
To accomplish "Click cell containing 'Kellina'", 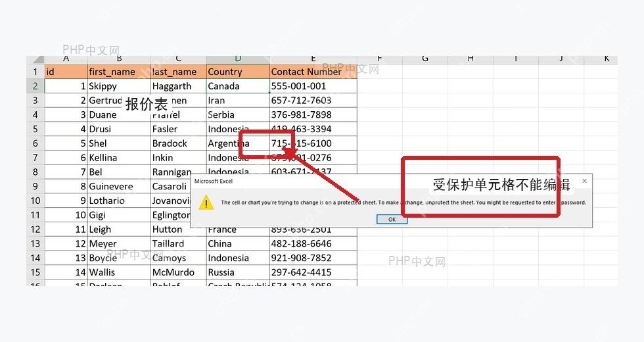I will pos(119,158).
